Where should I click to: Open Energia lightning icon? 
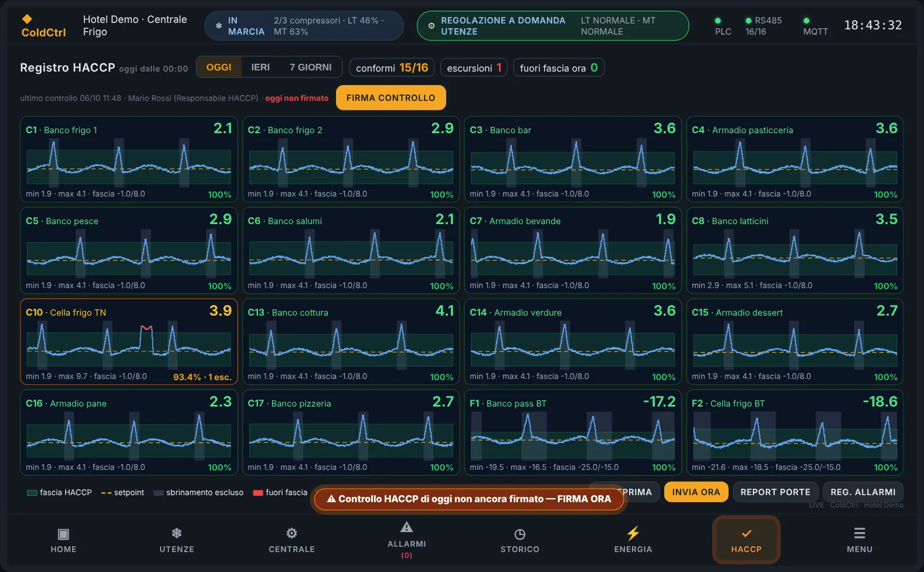coord(633,533)
